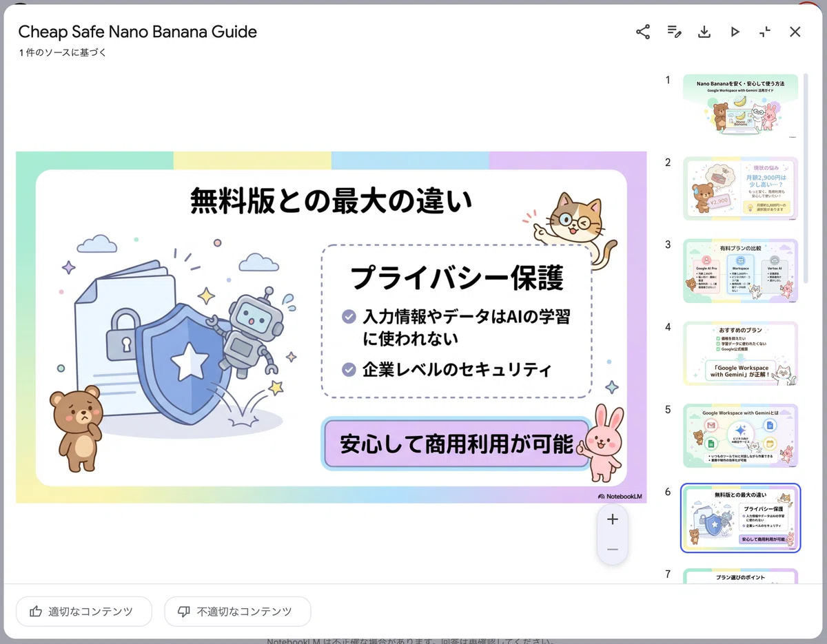Click the text 1 件のソースに基づく
The image size is (827, 644).
click(x=63, y=52)
